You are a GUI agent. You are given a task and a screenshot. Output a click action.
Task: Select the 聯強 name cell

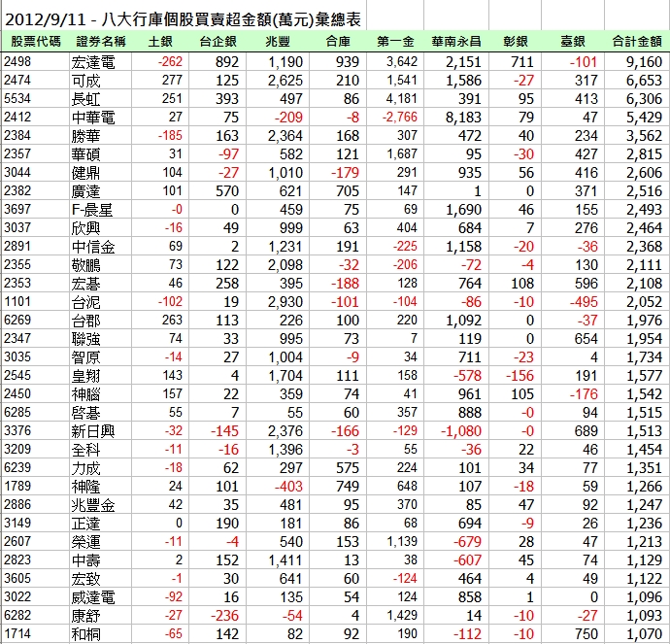point(85,339)
